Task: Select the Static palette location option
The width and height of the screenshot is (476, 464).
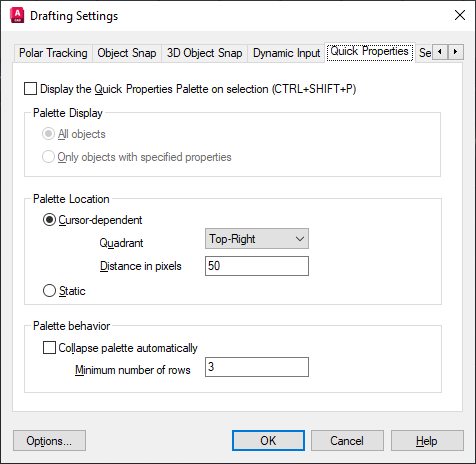Action: [49, 291]
